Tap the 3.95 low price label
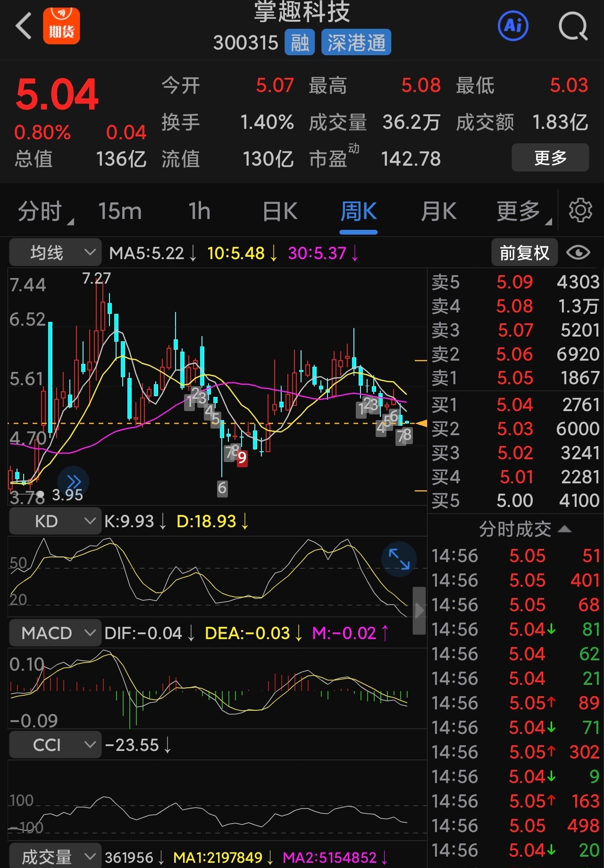 click(67, 495)
